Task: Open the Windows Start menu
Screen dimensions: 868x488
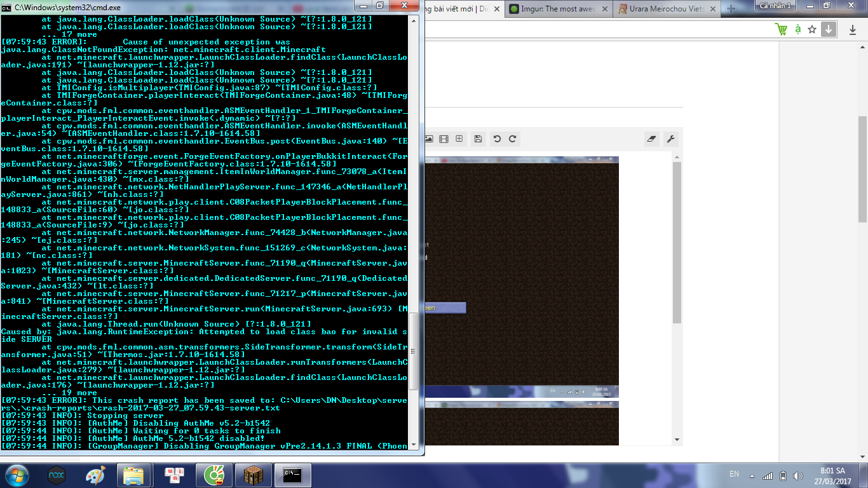Action: (17, 475)
